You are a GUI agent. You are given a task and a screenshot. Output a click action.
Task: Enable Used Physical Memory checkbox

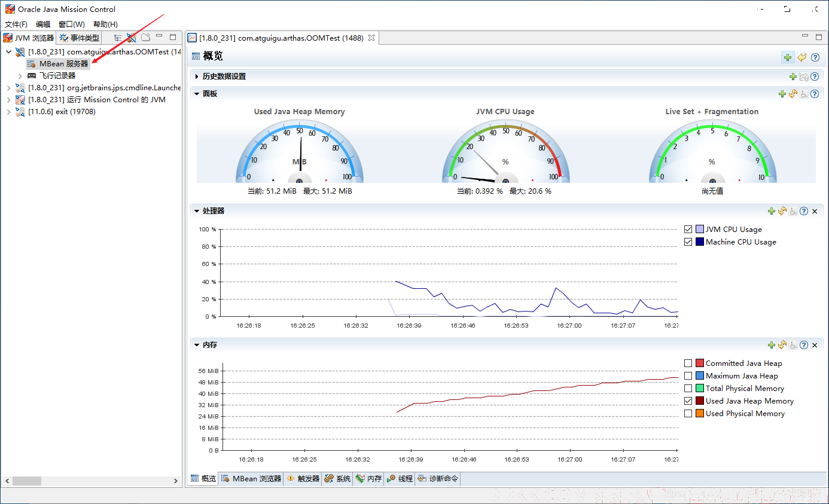[x=688, y=413]
